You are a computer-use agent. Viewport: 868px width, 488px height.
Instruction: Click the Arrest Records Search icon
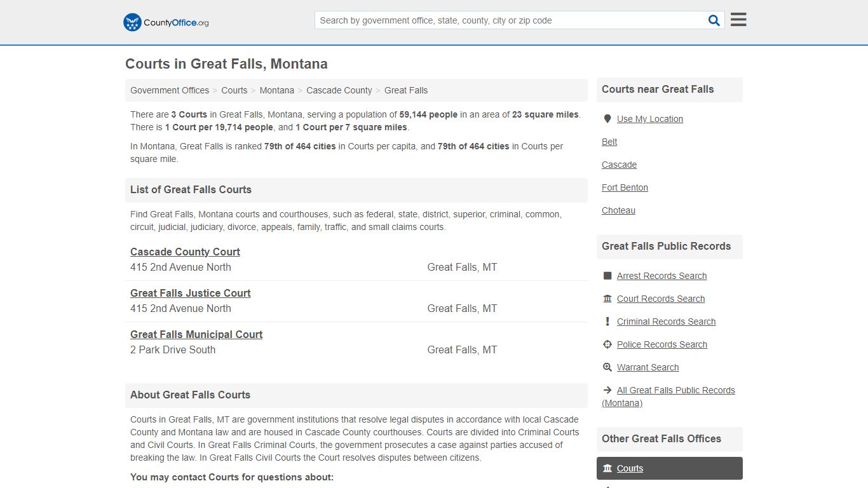[607, 276]
